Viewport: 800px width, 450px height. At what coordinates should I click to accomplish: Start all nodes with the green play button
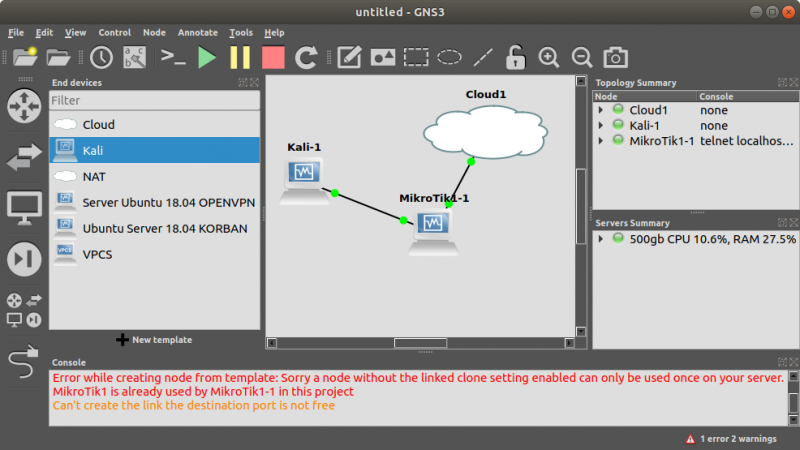pos(207,57)
